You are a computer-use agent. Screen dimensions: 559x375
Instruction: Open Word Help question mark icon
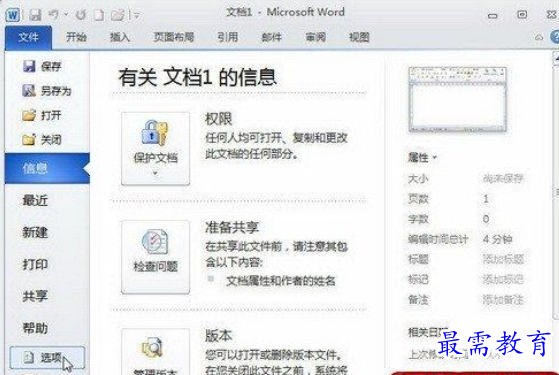tap(555, 37)
